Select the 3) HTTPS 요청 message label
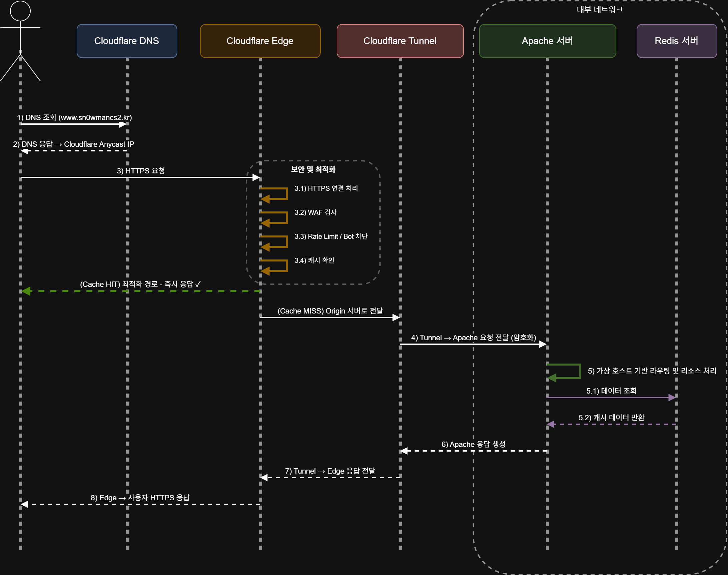This screenshot has width=728, height=575. (141, 171)
